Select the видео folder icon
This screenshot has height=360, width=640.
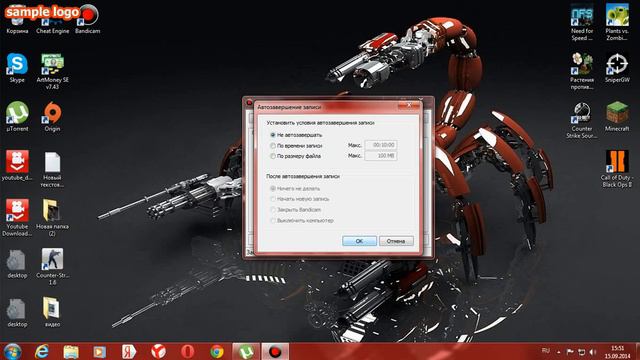(x=52, y=312)
